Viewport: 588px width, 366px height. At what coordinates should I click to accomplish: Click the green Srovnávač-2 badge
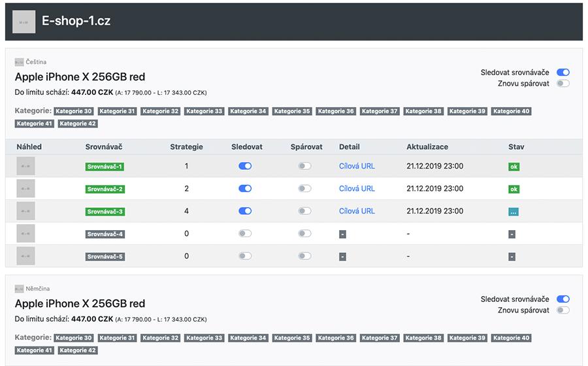[105, 189]
